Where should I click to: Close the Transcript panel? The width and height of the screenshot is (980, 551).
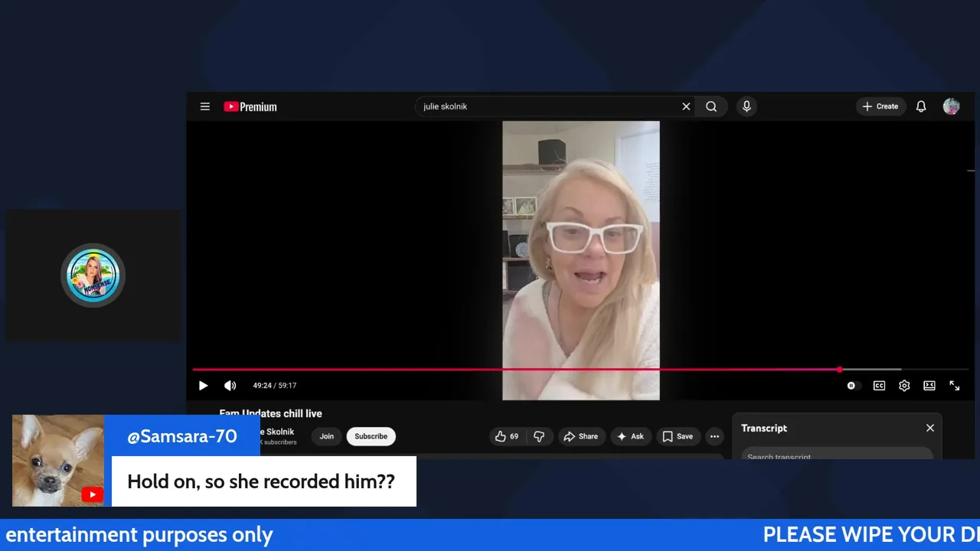(x=930, y=428)
